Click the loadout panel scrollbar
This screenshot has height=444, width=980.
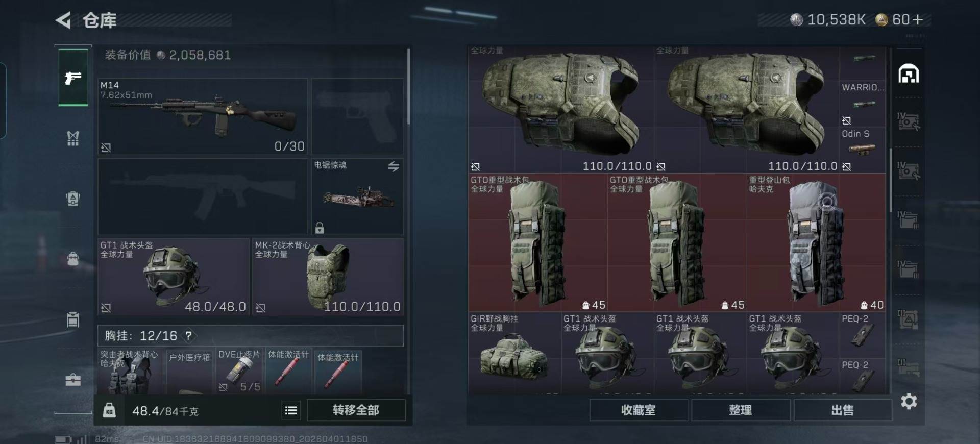point(408,87)
